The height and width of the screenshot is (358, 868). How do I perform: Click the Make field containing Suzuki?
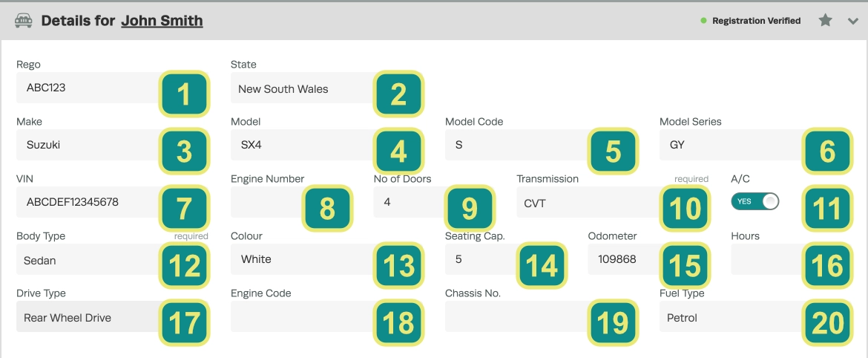point(112,145)
